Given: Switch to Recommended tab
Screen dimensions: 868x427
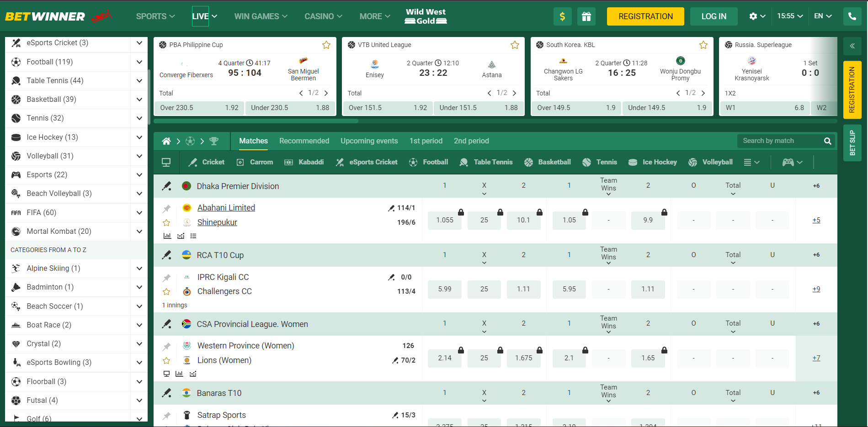Looking at the screenshot, I should coord(304,141).
